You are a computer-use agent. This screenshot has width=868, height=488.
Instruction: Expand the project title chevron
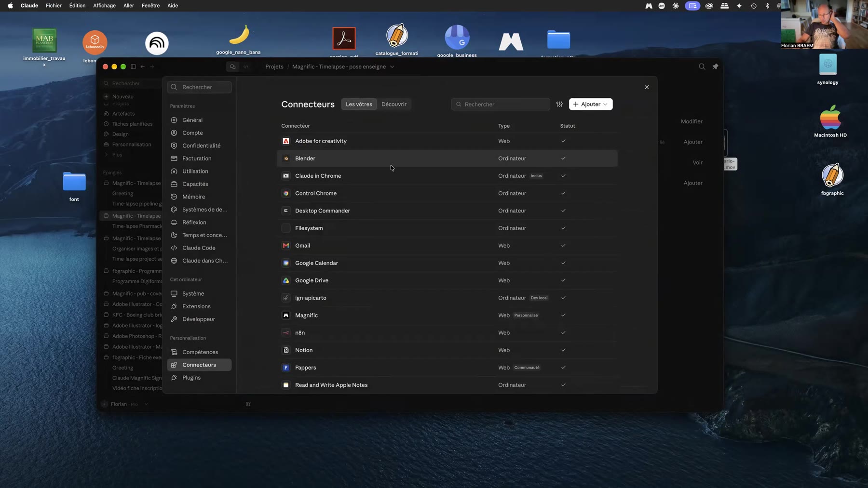[392, 67]
